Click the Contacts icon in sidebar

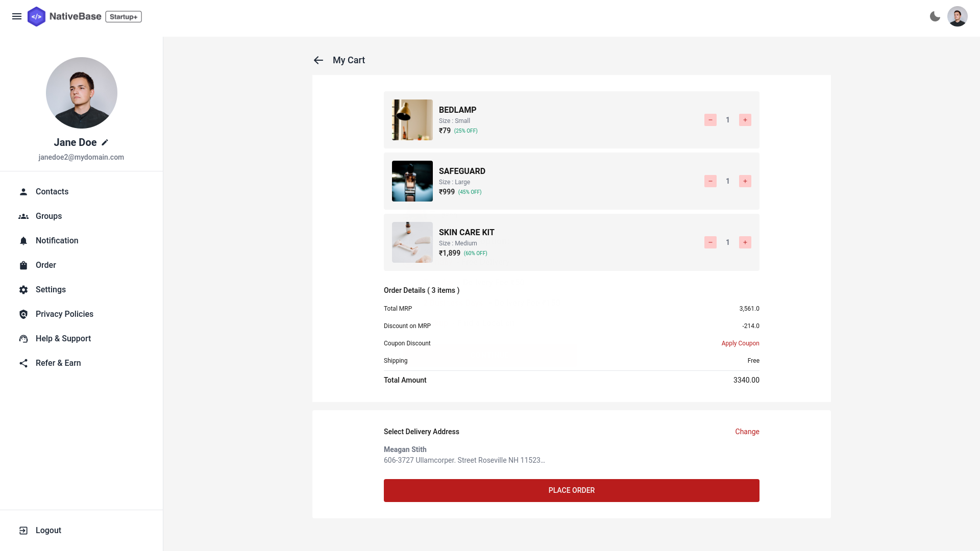(x=23, y=192)
